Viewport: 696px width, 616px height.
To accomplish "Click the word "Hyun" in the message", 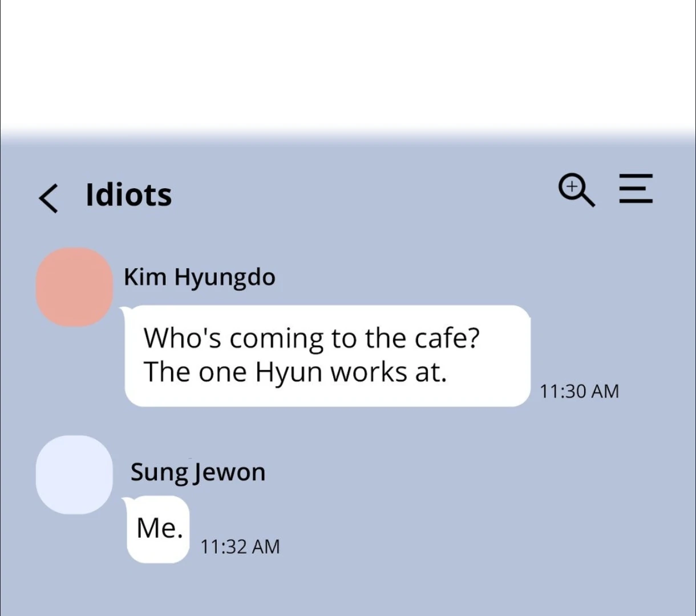I will [x=290, y=372].
